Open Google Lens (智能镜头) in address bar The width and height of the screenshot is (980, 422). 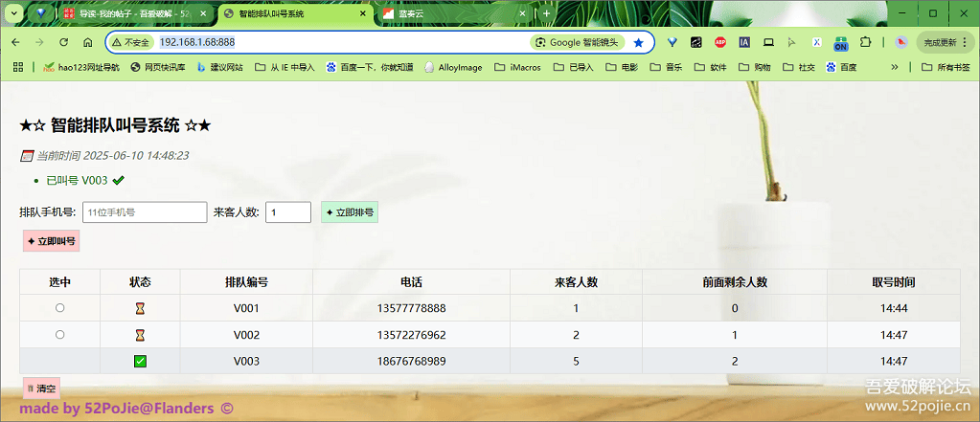coord(578,43)
